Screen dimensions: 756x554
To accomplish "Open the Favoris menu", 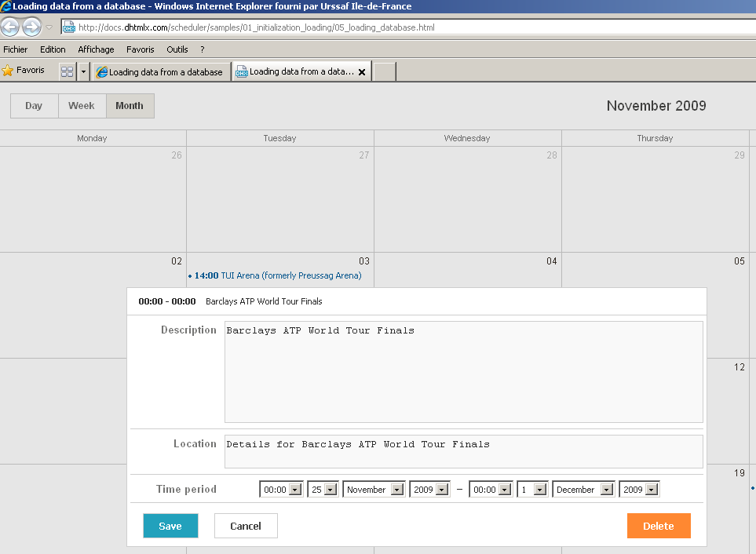I will click(141, 49).
